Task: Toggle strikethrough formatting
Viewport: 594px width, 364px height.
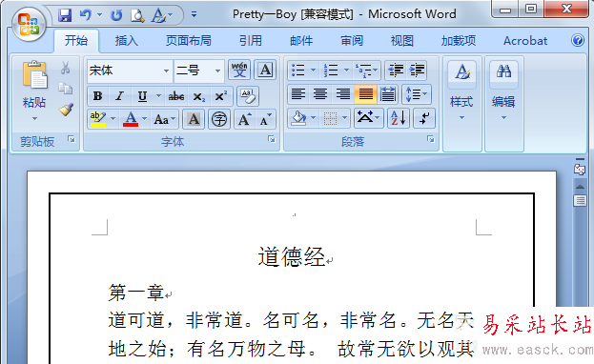Action: pos(176,96)
